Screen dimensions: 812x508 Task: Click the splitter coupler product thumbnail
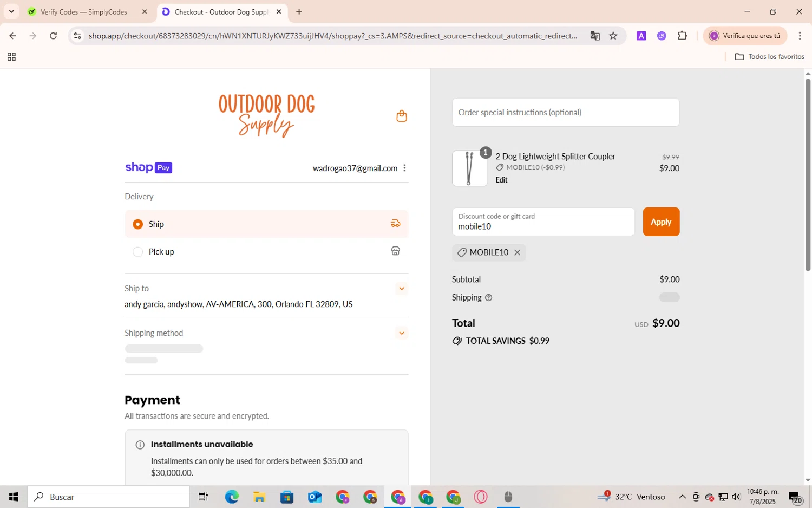click(x=469, y=168)
